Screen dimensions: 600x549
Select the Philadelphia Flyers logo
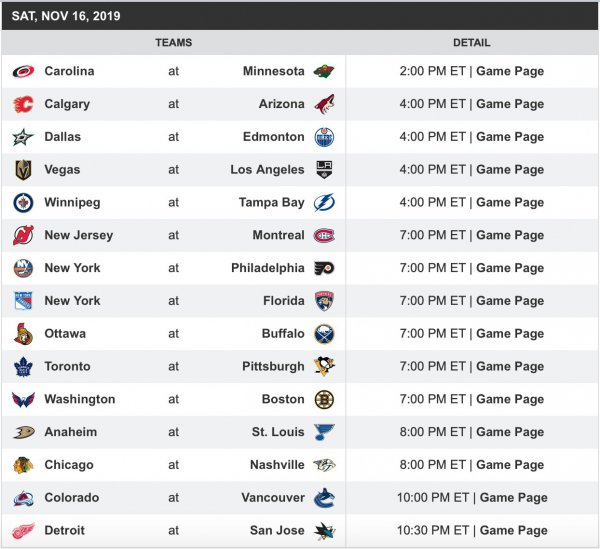pyautogui.click(x=324, y=268)
